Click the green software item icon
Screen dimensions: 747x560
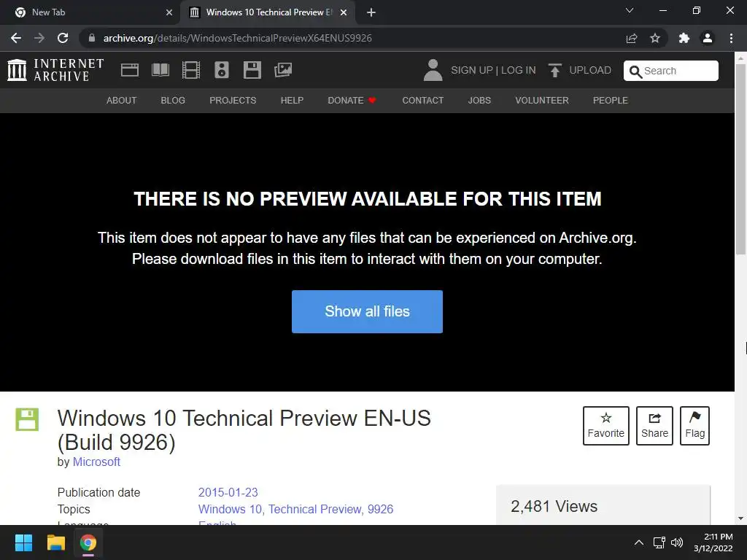(27, 419)
